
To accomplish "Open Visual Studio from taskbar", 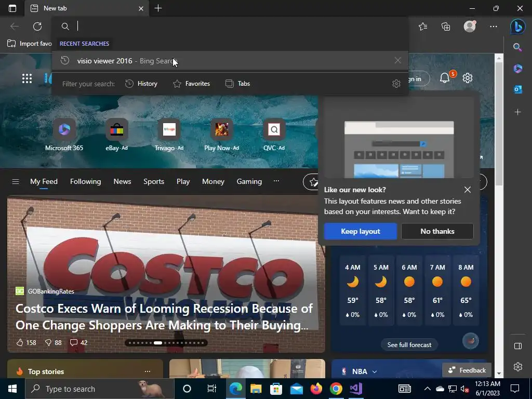I will click(356, 389).
